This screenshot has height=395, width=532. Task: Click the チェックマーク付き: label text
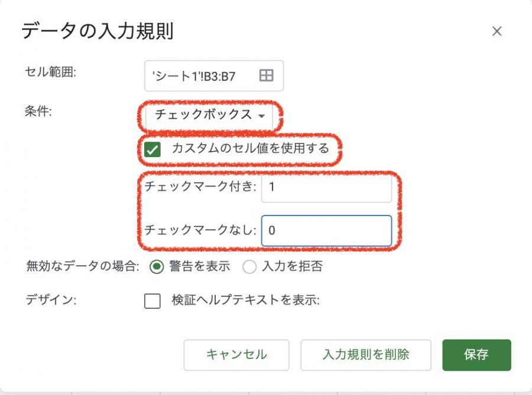(200, 188)
